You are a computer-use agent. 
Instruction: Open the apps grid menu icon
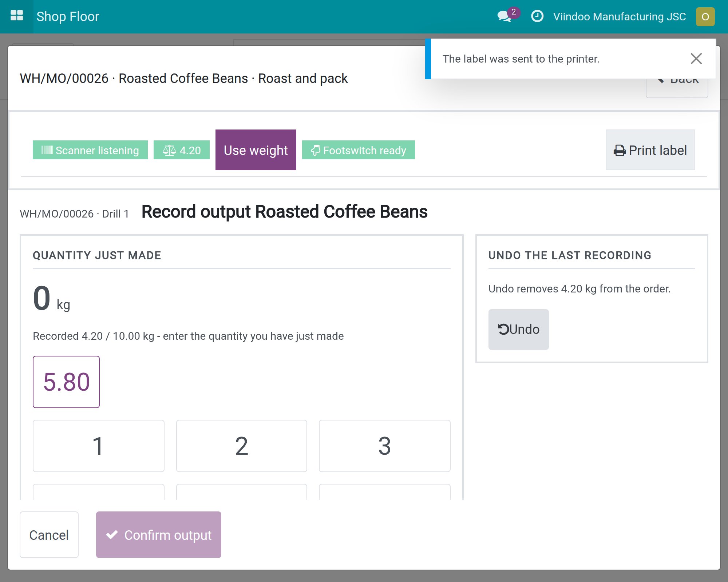(17, 16)
